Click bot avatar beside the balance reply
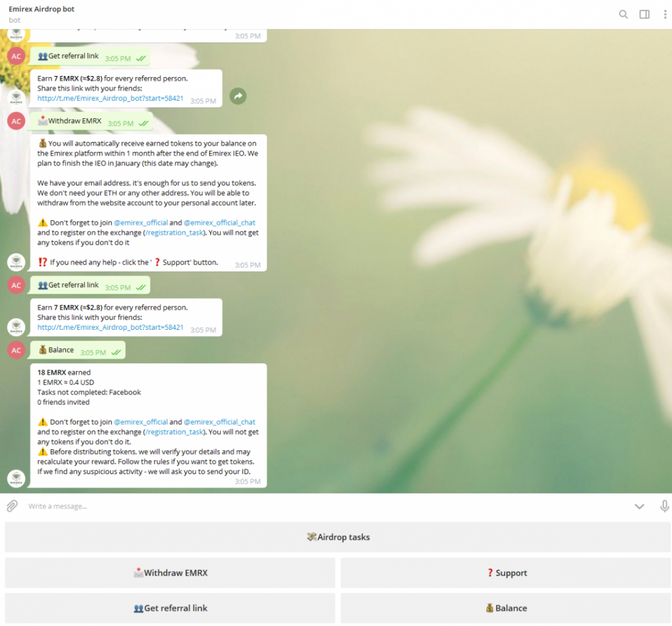The image size is (672, 626). click(16, 478)
